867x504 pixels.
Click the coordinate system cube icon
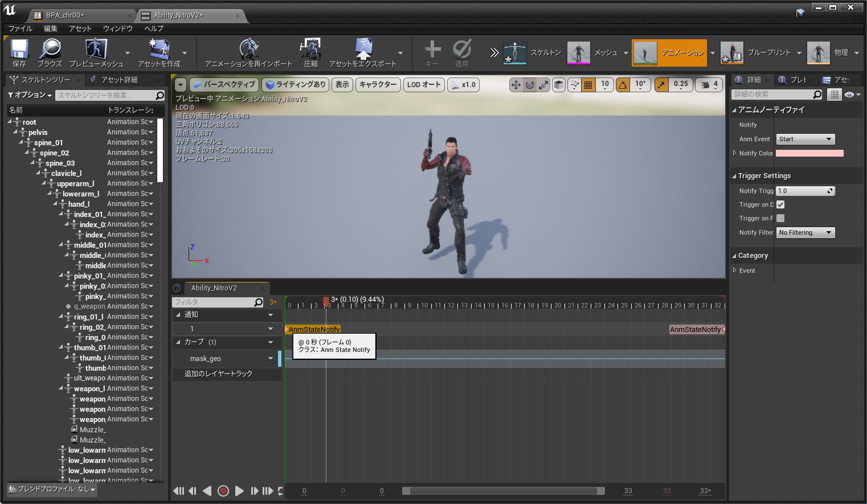[x=559, y=85]
